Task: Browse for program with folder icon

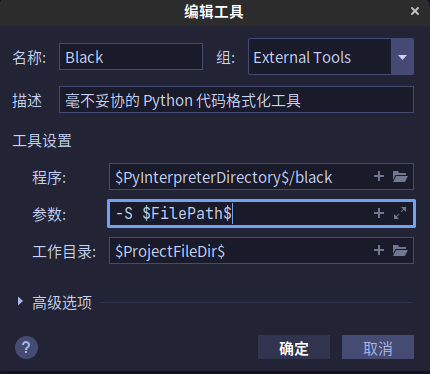Action: [400, 176]
